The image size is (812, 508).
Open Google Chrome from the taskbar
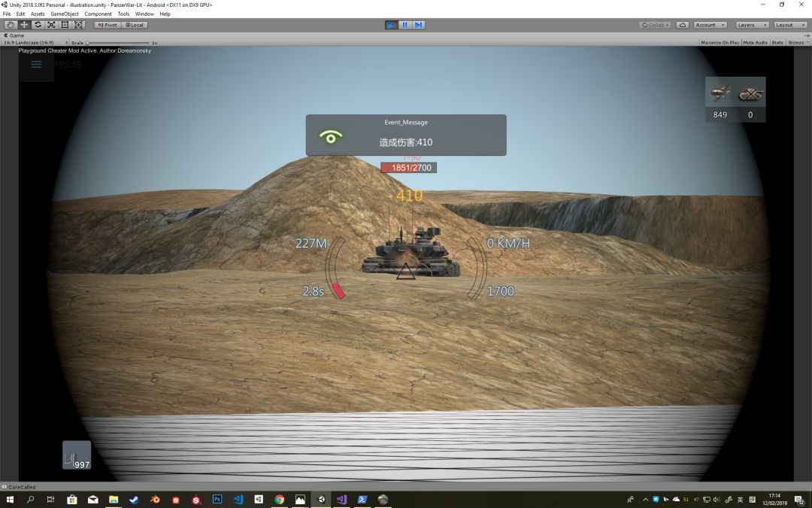[279, 499]
